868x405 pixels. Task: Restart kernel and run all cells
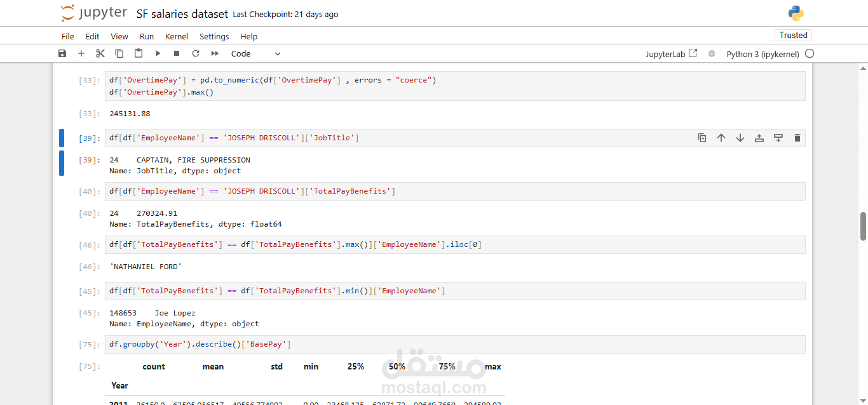[215, 54]
